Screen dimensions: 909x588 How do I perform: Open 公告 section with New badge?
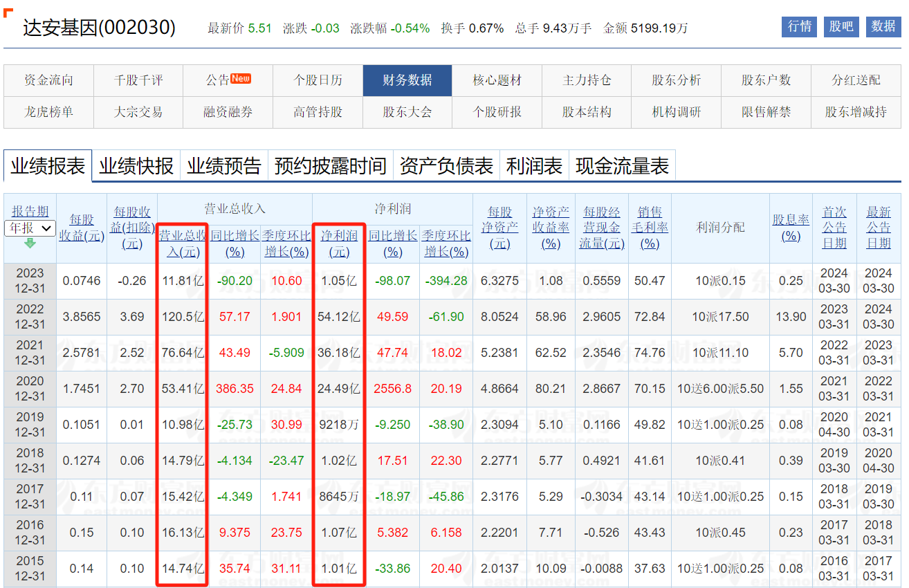pyautogui.click(x=228, y=80)
